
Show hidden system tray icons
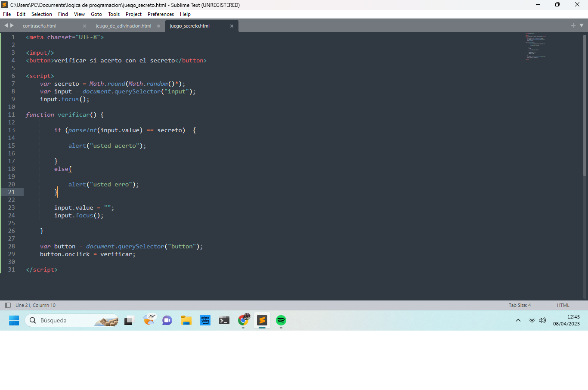point(518,320)
